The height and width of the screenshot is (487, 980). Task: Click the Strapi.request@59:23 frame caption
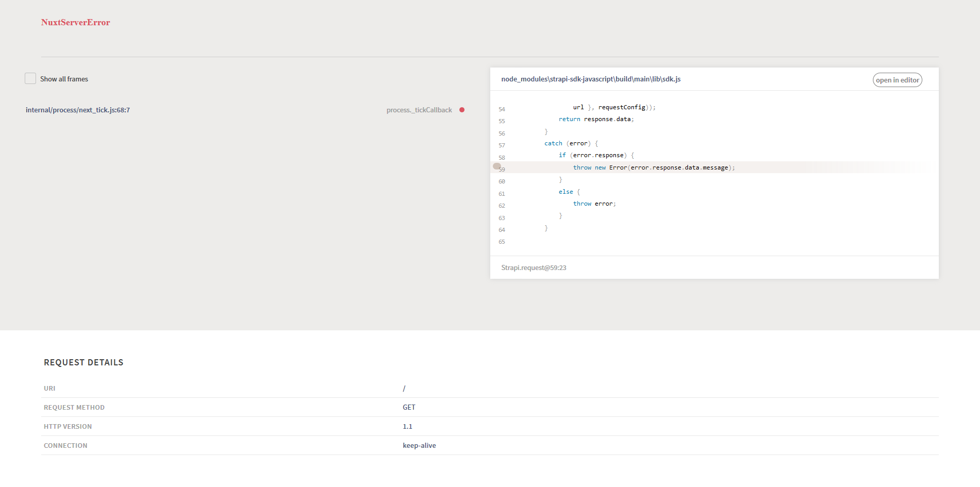coord(534,267)
